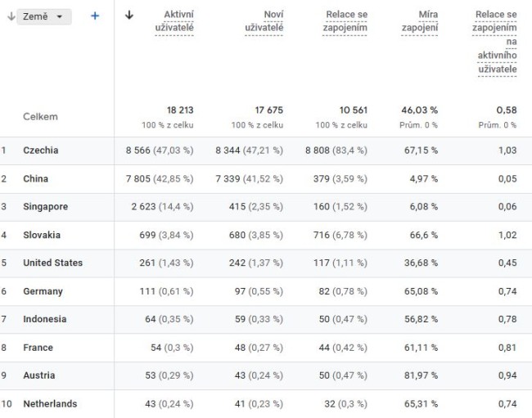The image size is (532, 418).
Task: Sort by Míra zapojení column header
Action: point(420,21)
